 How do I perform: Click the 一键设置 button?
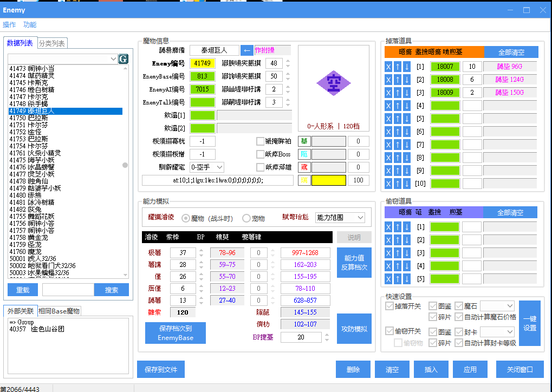[x=530, y=323]
